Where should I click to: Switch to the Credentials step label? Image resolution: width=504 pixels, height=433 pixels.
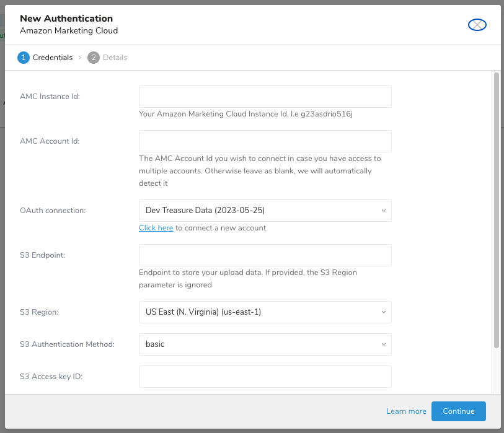tap(53, 58)
